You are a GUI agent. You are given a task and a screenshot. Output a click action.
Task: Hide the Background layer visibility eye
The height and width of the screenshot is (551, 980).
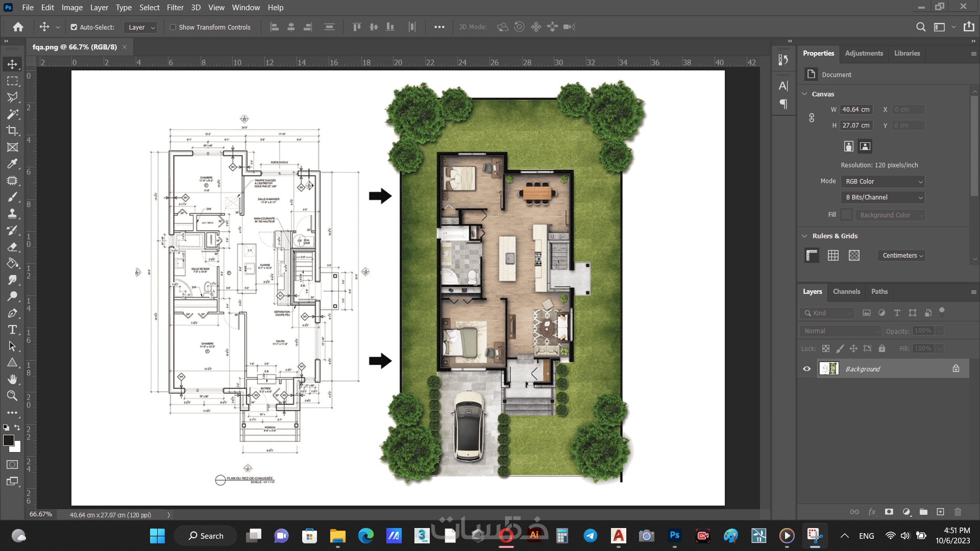pos(807,369)
